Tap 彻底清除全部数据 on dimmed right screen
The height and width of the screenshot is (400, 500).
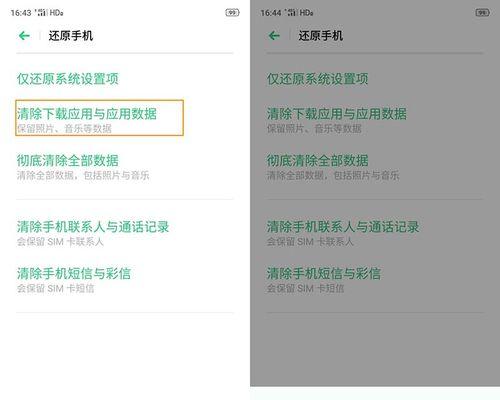tap(375, 167)
